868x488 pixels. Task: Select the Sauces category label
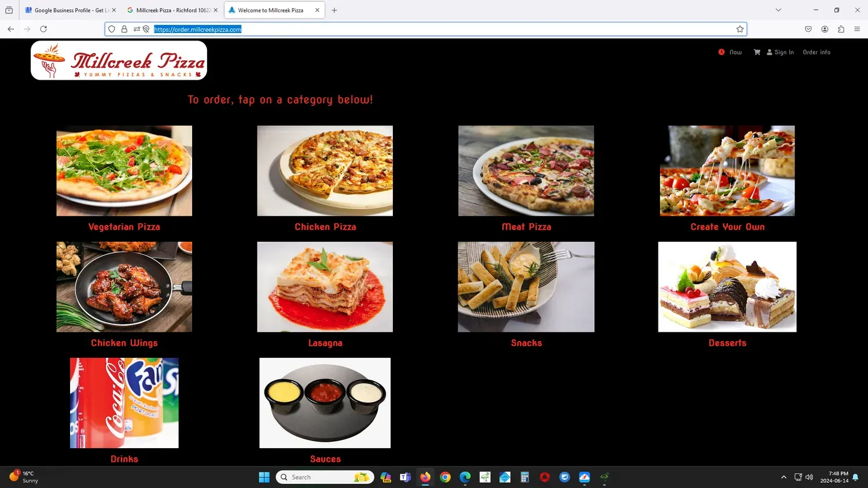pyautogui.click(x=325, y=459)
